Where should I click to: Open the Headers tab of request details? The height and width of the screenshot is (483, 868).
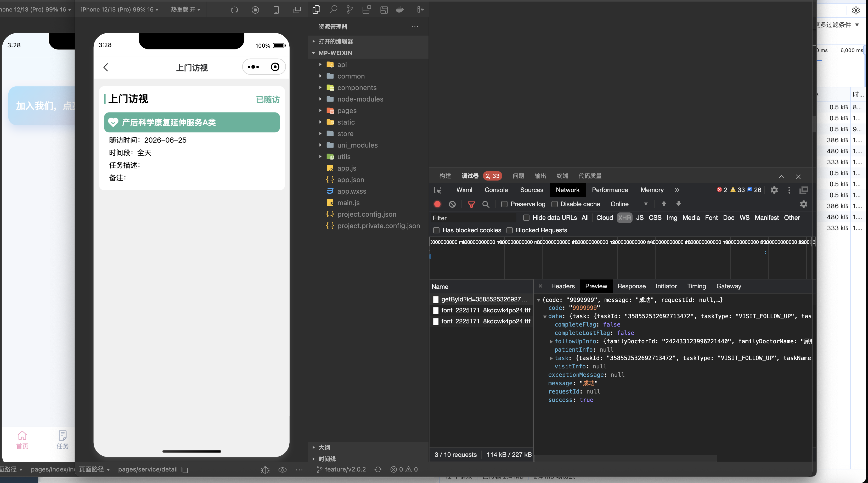pos(563,286)
